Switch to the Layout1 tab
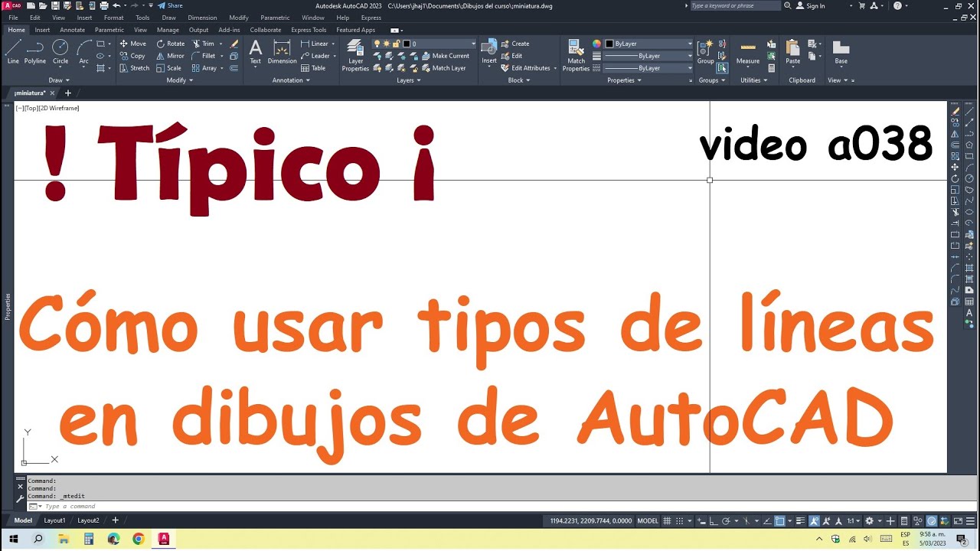Screen dimensions: 980x551 coord(54,520)
